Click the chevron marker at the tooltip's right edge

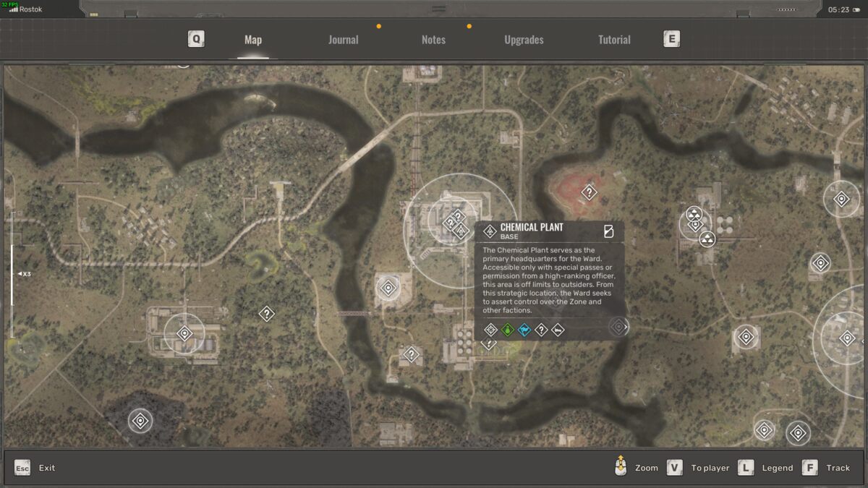[618, 327]
